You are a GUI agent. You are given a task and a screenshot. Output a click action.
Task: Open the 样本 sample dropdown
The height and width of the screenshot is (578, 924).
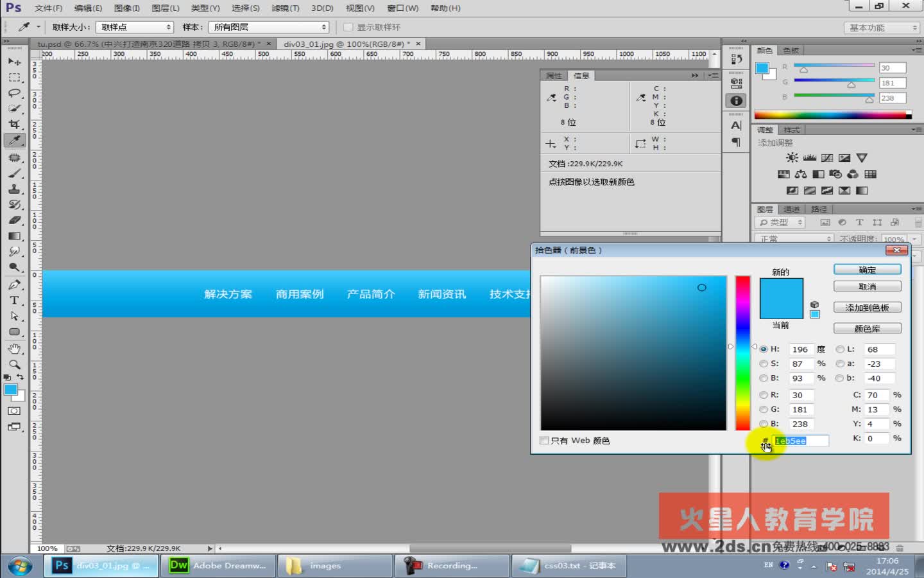tap(269, 27)
